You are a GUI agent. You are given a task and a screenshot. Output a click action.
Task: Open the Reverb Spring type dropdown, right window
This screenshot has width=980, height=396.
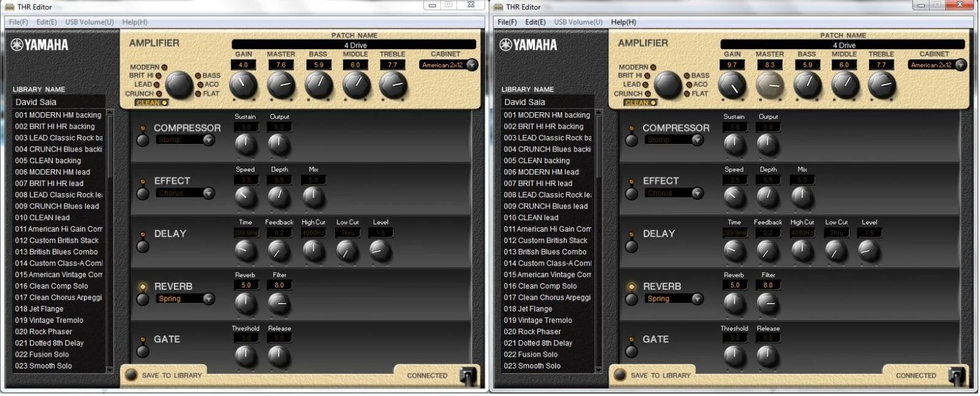click(697, 299)
